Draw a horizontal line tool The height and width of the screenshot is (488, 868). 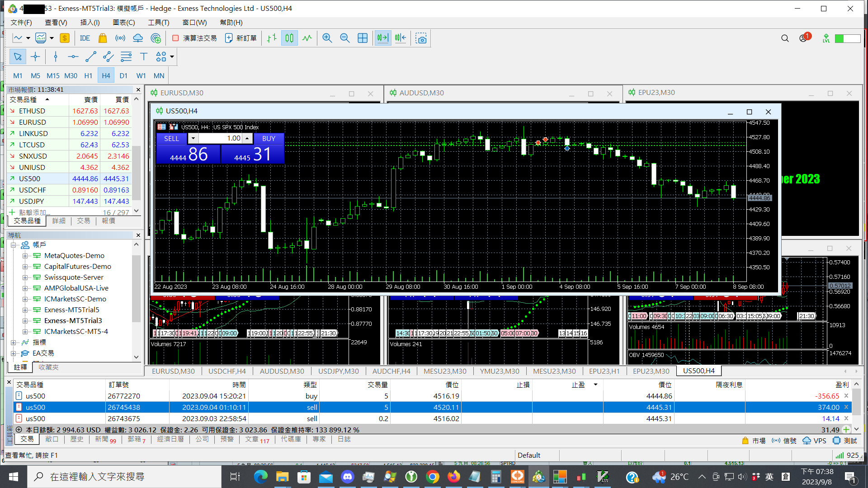click(73, 56)
